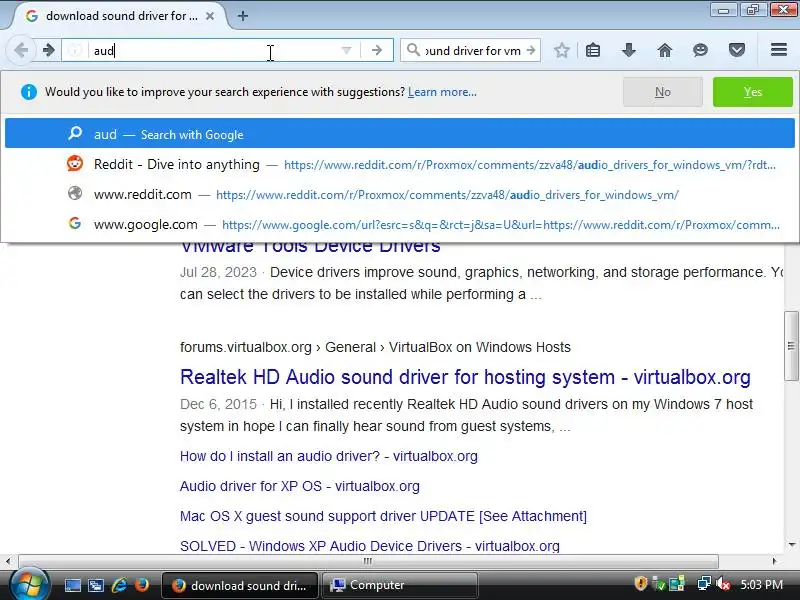Click the scroll left arrow of horizontal scrollbar

pos(8,561)
